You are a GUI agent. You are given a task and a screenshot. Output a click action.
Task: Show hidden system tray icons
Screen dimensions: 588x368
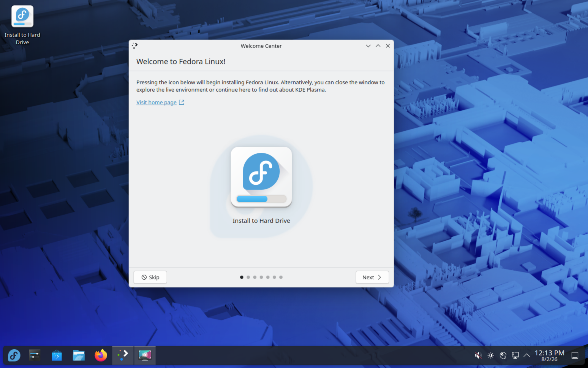(527, 356)
